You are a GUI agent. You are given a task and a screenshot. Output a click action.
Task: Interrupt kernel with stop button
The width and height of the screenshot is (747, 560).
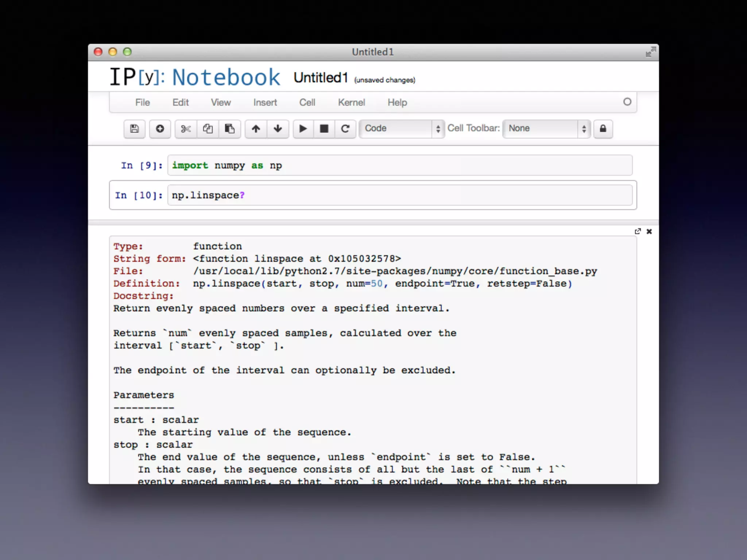[x=324, y=129]
